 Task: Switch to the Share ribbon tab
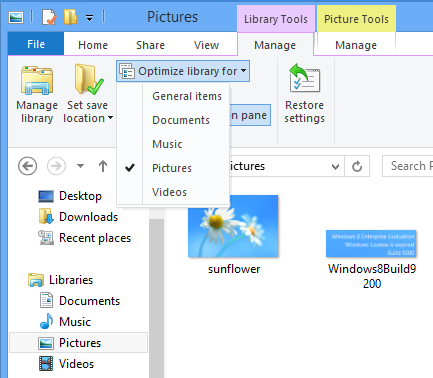pos(150,45)
